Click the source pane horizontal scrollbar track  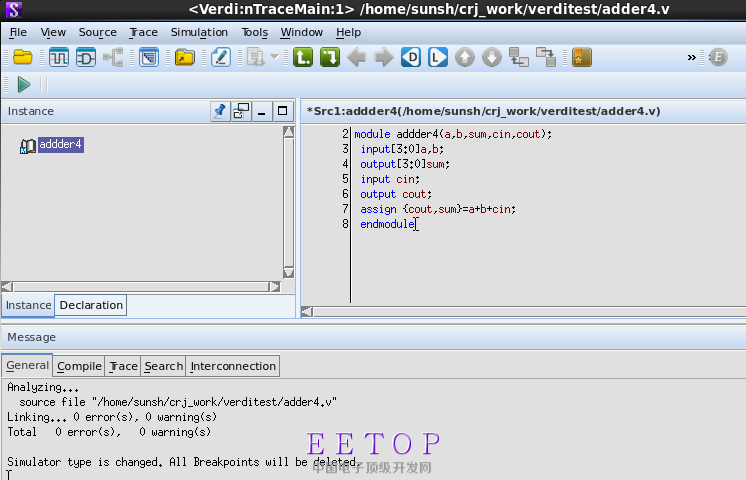click(x=529, y=312)
